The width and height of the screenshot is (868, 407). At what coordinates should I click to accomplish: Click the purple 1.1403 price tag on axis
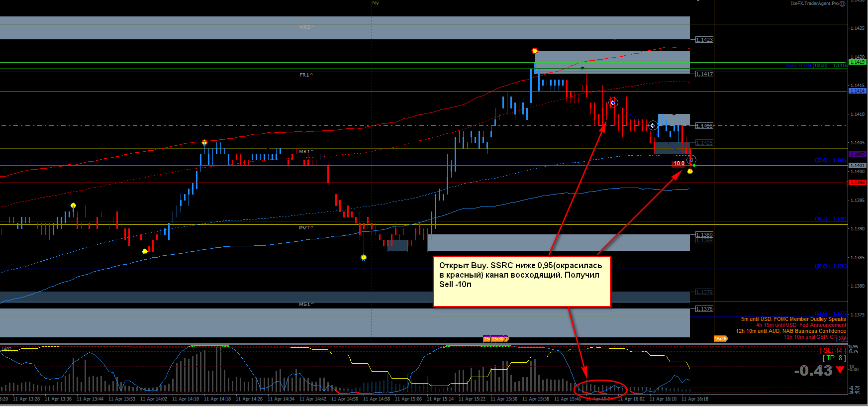pos(857,154)
